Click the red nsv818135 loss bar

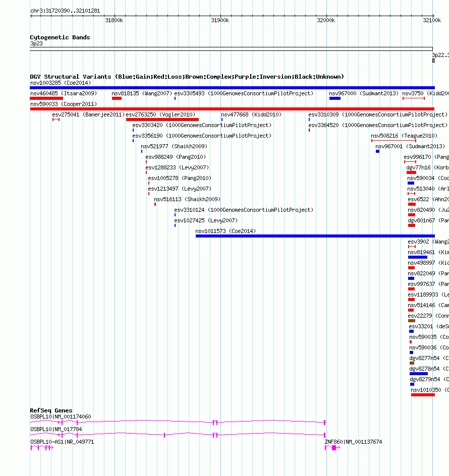[117, 98]
